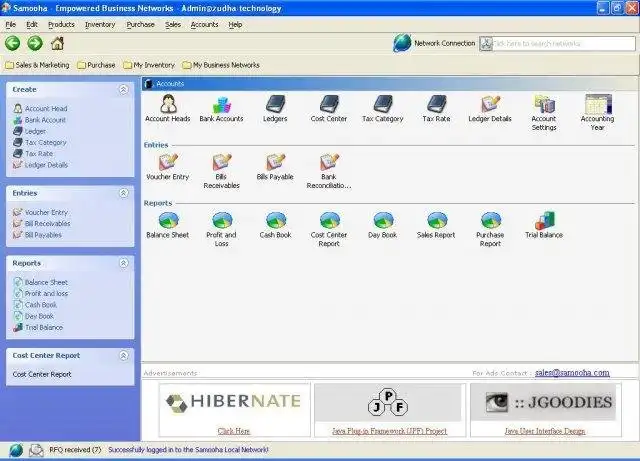This screenshot has height=461, width=640.
Task: Select Bill Receivables in Entries sidebar
Action: pos(42,223)
